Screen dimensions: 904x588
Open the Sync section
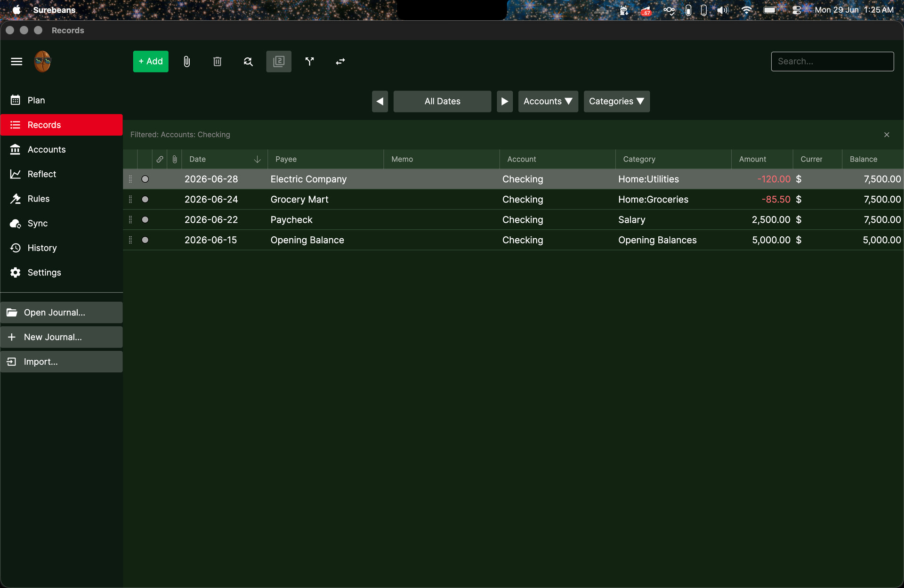[61, 223]
